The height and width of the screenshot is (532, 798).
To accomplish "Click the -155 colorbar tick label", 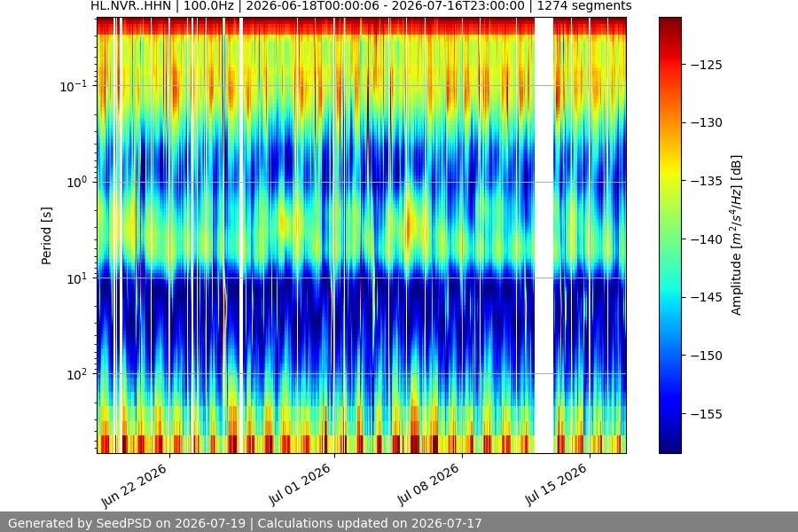I will [x=707, y=414].
